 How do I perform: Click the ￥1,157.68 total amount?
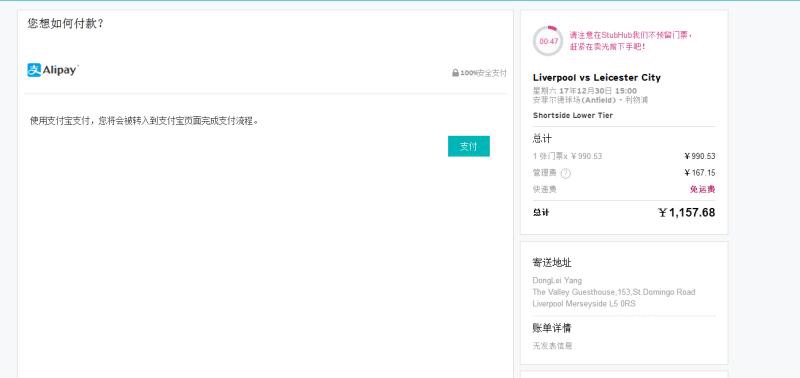[687, 213]
